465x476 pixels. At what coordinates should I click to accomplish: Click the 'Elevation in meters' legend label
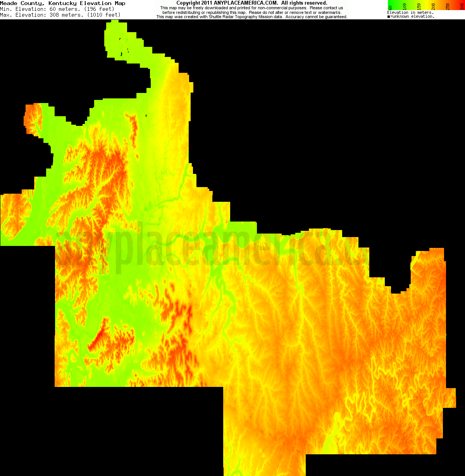410,12
